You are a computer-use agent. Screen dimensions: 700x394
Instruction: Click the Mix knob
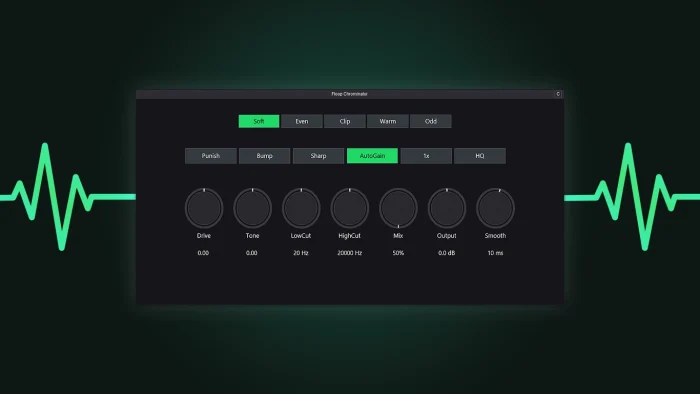[x=398, y=208]
